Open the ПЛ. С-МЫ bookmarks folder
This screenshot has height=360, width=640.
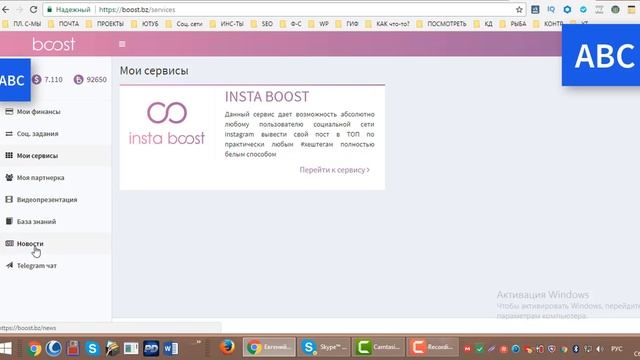[x=21, y=24]
